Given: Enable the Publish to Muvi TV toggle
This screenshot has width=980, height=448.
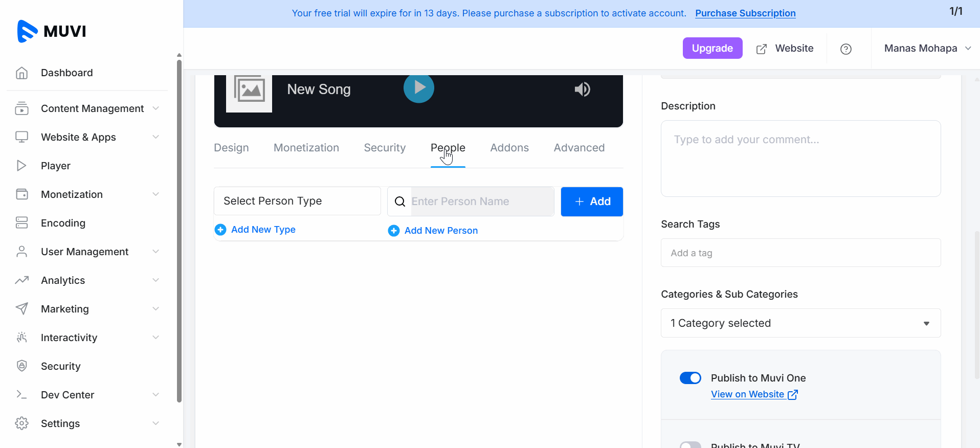Looking at the screenshot, I should pyautogui.click(x=690, y=445).
